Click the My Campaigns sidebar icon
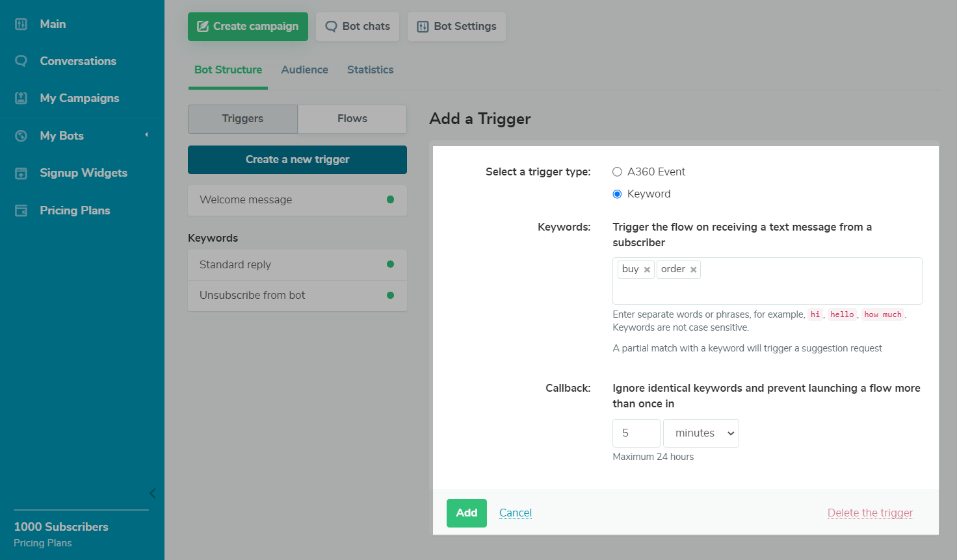The height and width of the screenshot is (560, 957). (21, 98)
